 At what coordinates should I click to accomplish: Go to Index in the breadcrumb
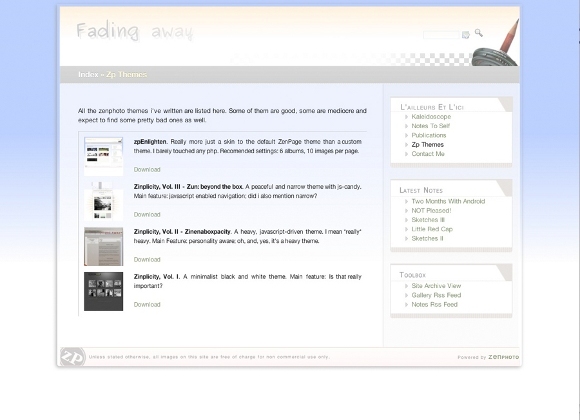pos(88,75)
